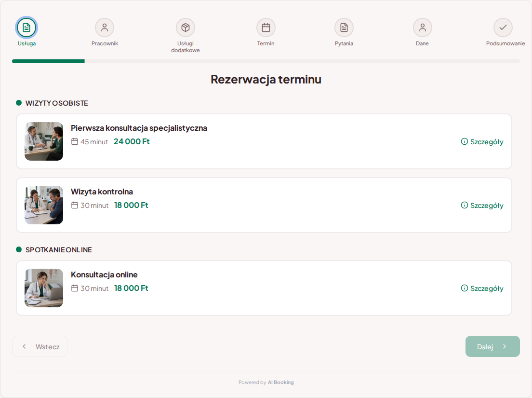Image resolution: width=532 pixels, height=398 pixels.
Task: Click the 24 000 Ft price
Action: point(132,141)
